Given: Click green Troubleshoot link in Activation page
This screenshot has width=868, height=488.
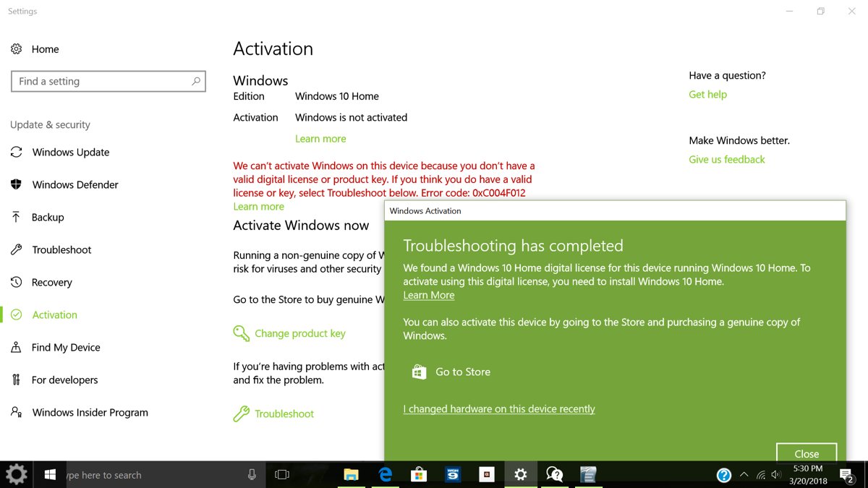Looking at the screenshot, I should [x=284, y=414].
